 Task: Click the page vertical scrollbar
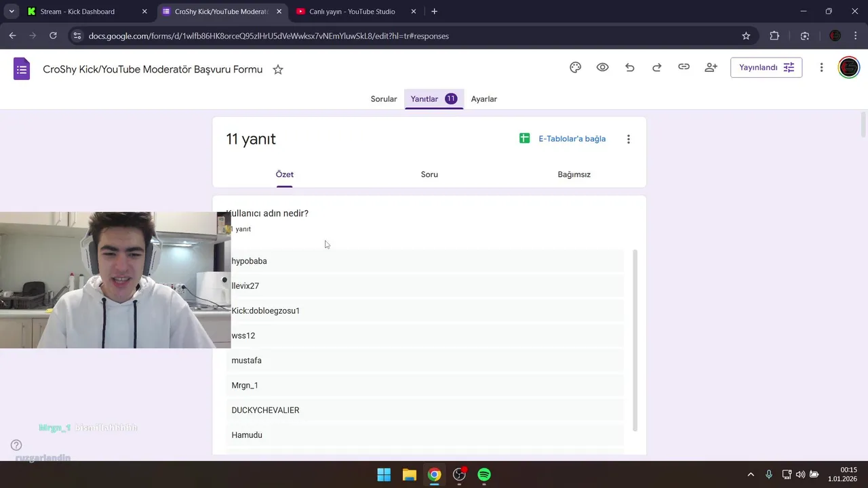click(863, 124)
